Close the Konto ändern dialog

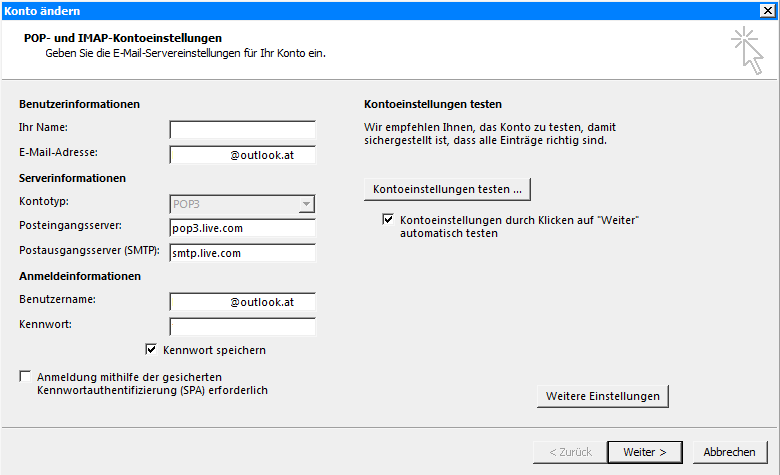(768, 10)
